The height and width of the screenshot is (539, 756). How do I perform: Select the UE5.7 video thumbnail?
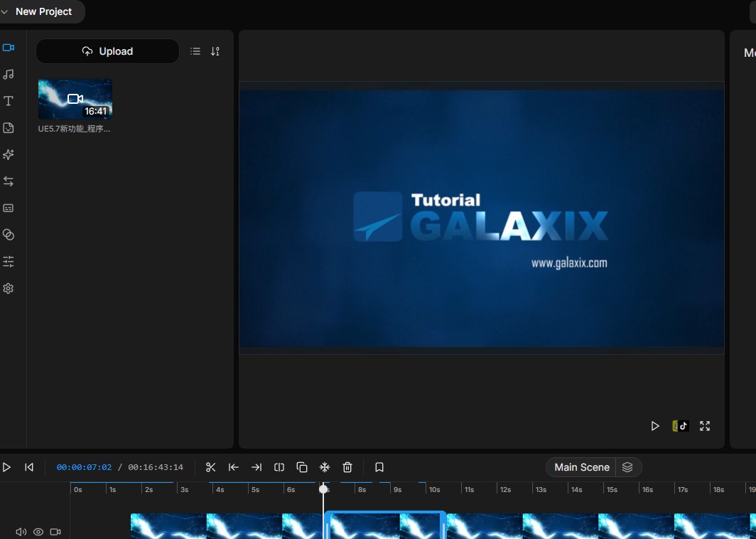tap(75, 98)
